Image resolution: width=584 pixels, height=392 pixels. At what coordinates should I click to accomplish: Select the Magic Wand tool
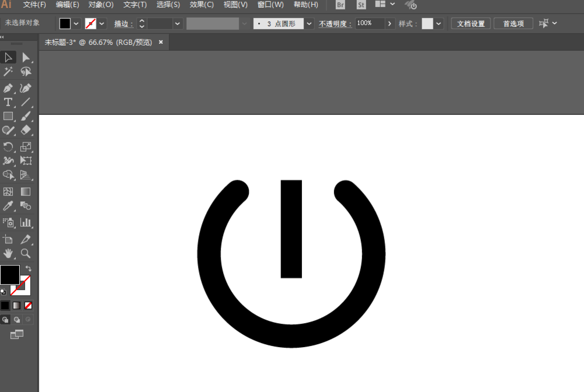click(x=8, y=71)
